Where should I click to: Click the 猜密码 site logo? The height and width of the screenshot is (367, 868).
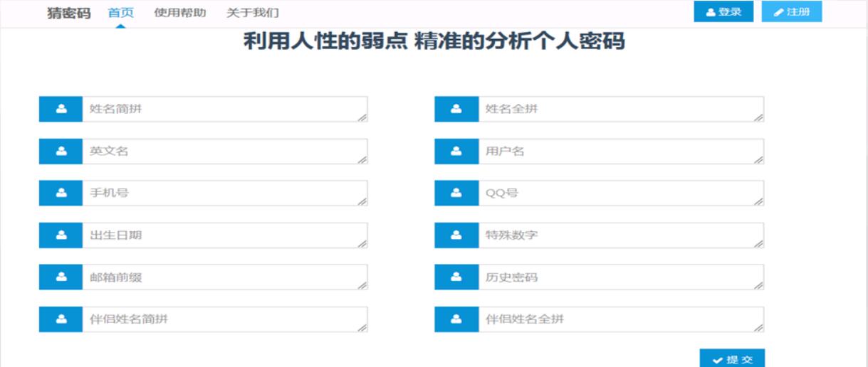coord(69,13)
